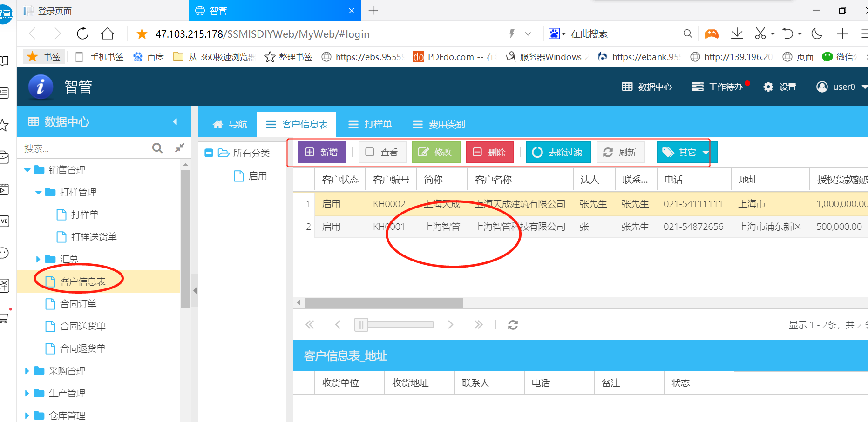The width and height of the screenshot is (868, 422).
Task: Expand the 汇总 folder
Action: 38,259
